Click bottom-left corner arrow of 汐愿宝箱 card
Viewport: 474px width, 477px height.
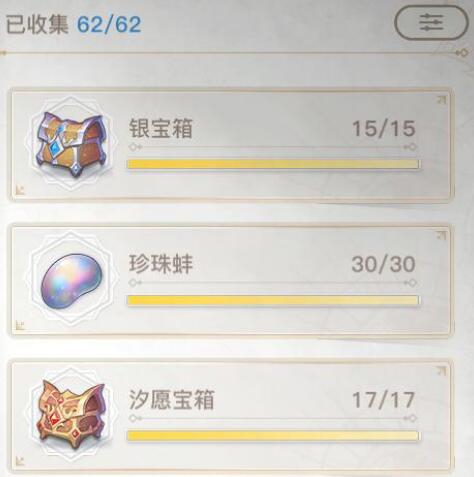coord(20,461)
